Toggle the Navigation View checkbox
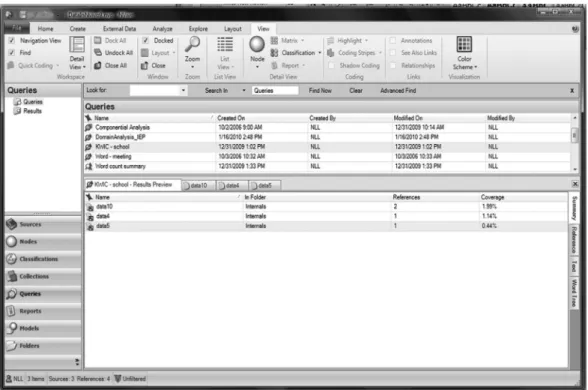 click(x=12, y=40)
